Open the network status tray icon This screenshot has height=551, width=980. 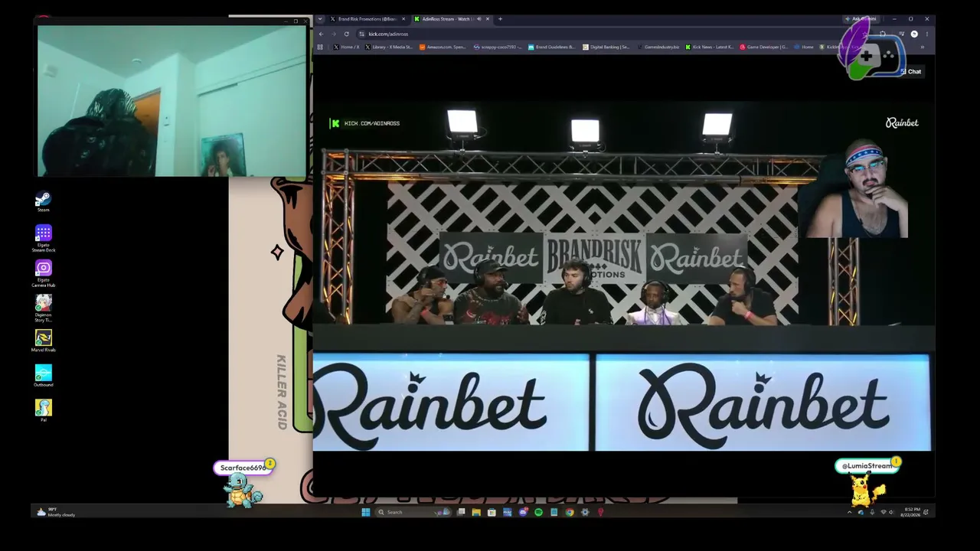point(884,512)
